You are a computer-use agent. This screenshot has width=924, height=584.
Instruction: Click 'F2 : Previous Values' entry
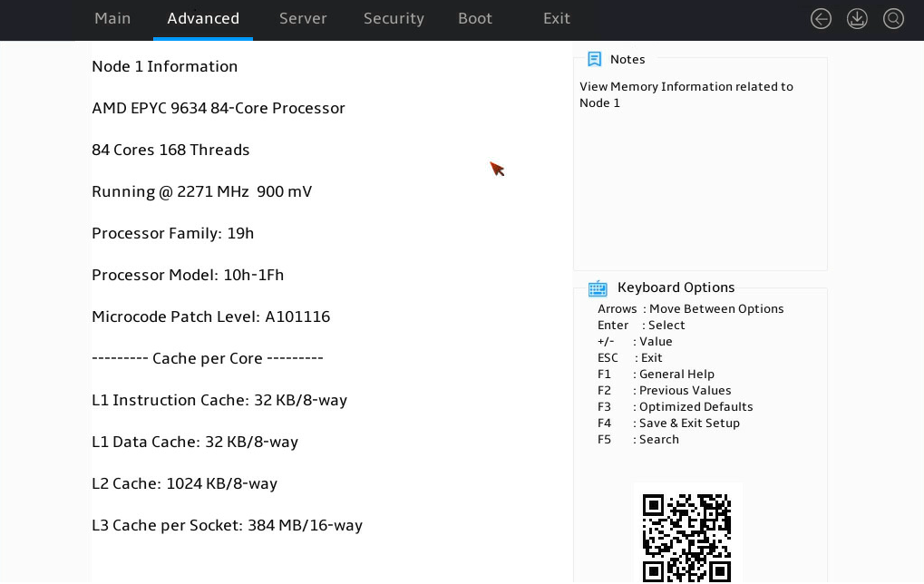tap(664, 391)
